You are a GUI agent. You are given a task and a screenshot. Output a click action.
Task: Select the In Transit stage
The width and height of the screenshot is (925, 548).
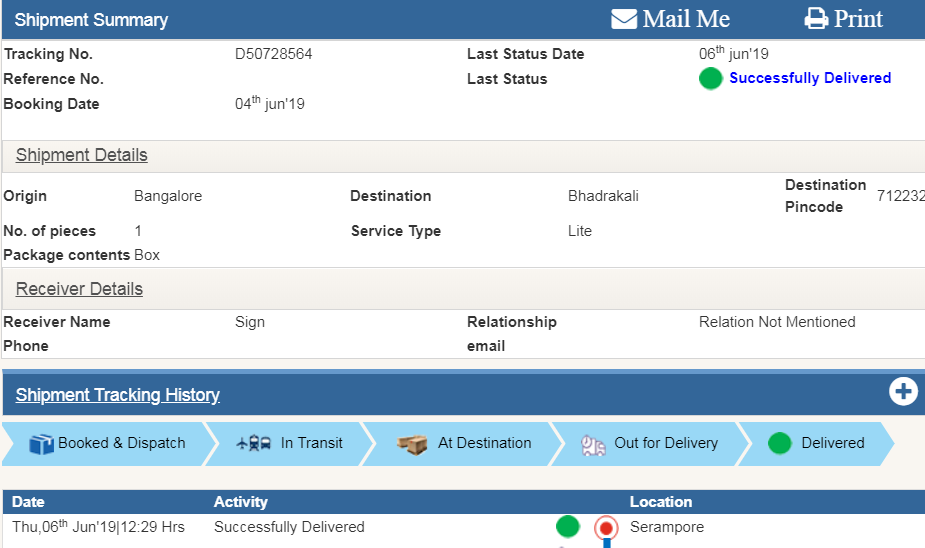[311, 443]
